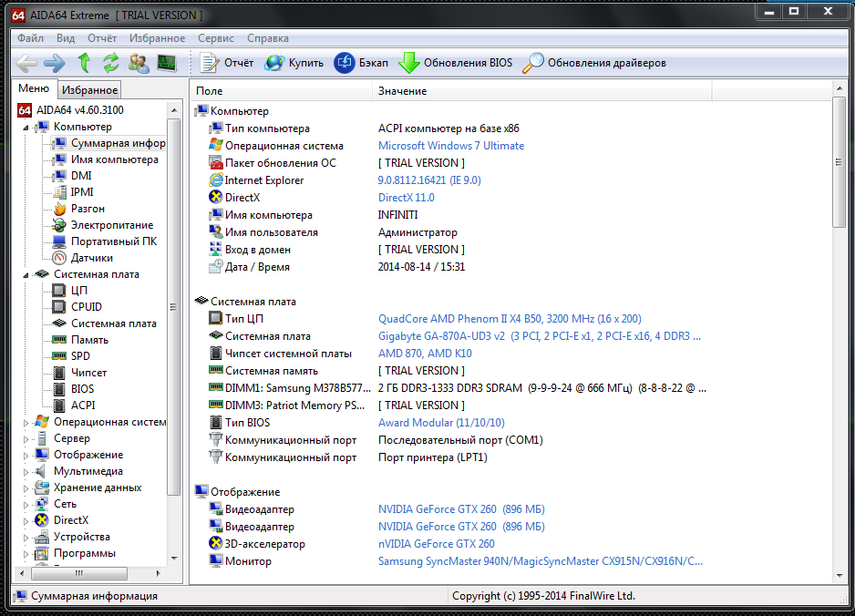The height and width of the screenshot is (616, 855).
Task: Select SPD tree item
Action: [x=71, y=356]
